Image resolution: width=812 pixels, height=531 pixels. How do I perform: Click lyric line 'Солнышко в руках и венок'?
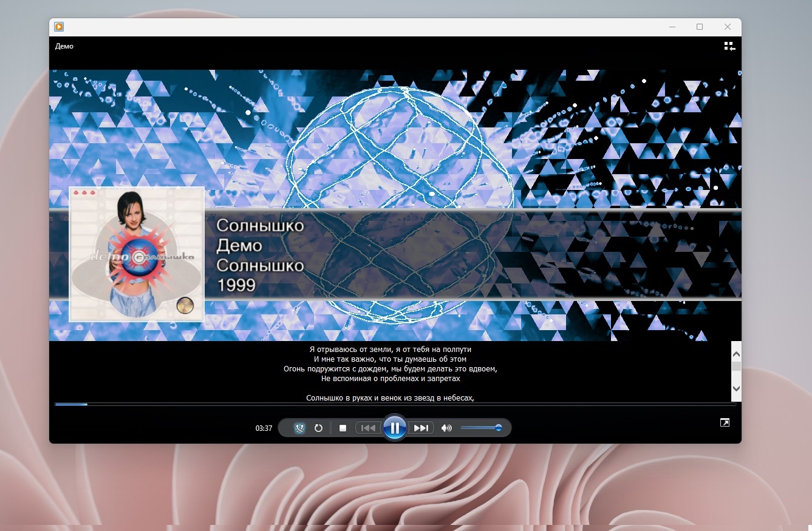click(390, 398)
